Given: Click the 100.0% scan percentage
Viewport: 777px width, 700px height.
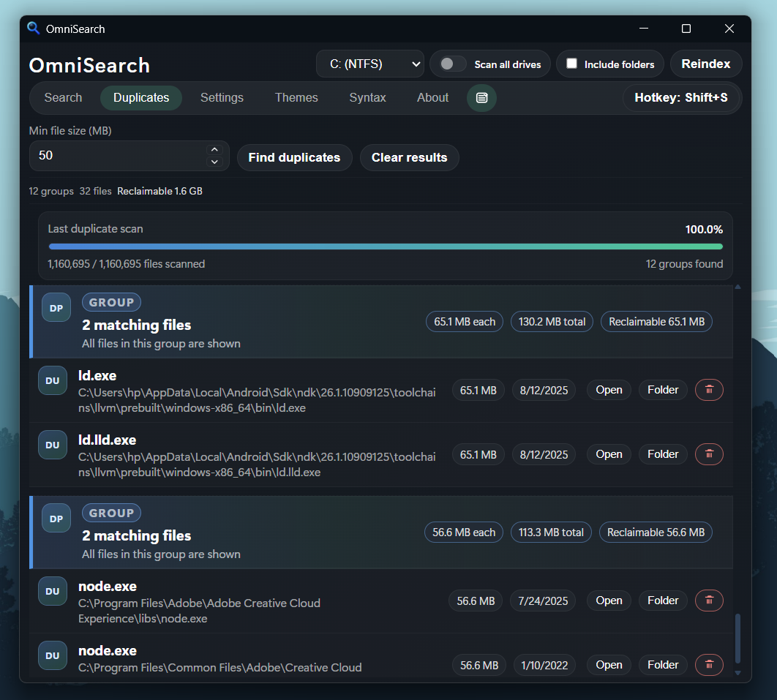Looking at the screenshot, I should coord(704,230).
